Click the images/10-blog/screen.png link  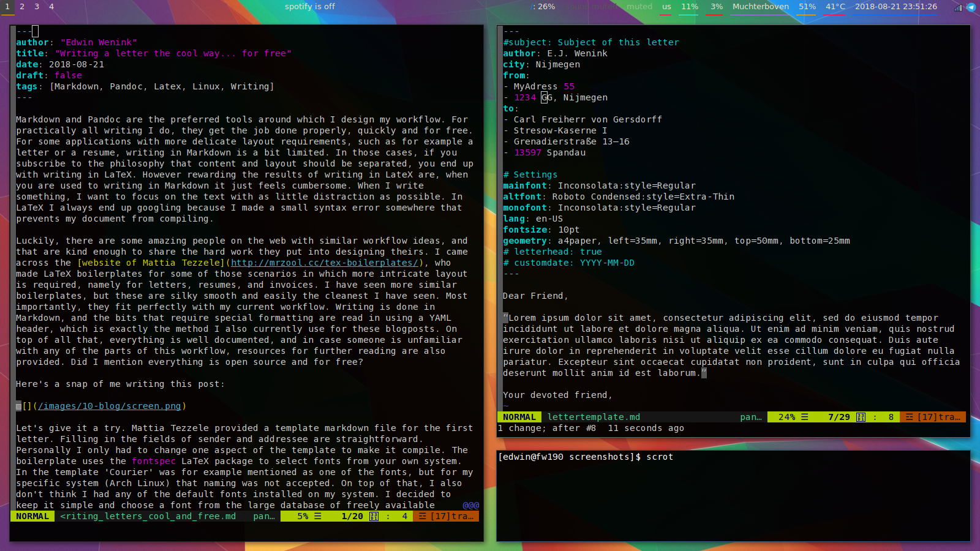pos(110,406)
